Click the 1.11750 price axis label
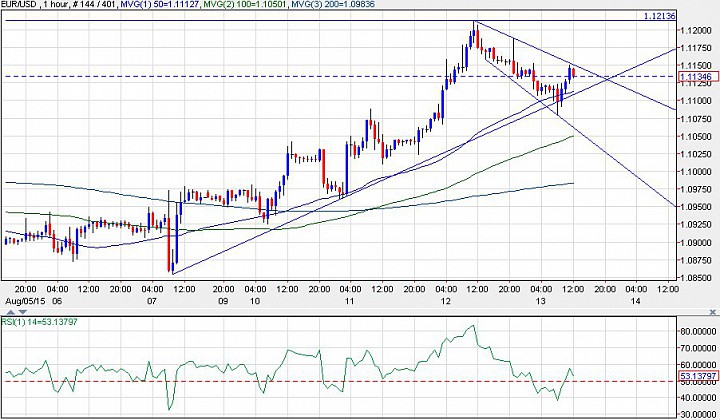 696,48
